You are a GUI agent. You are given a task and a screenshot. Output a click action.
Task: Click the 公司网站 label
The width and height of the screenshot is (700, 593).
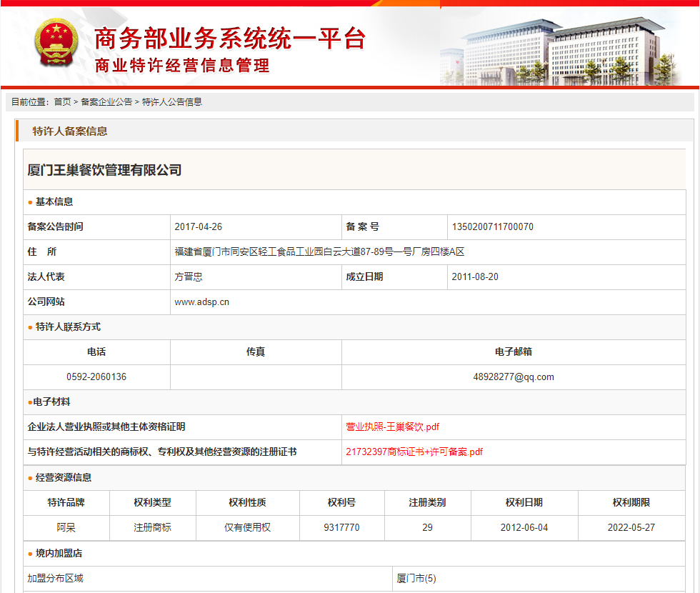click(x=46, y=302)
